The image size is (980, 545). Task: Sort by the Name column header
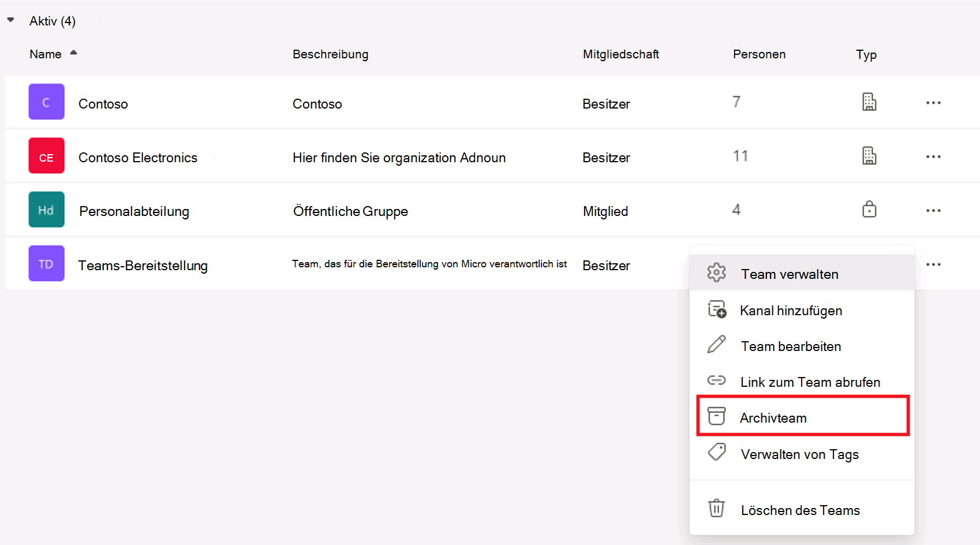coord(46,54)
